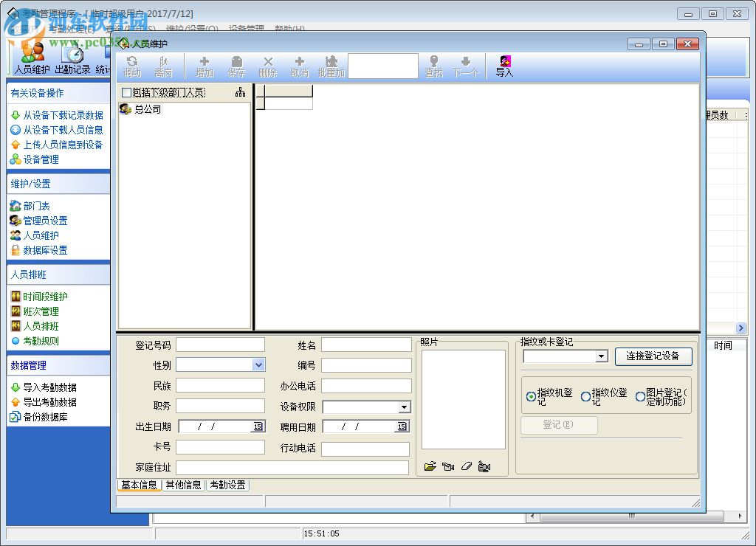This screenshot has width=756, height=546.
Task: Click the eraser icon to clear photo
Action: [x=466, y=466]
